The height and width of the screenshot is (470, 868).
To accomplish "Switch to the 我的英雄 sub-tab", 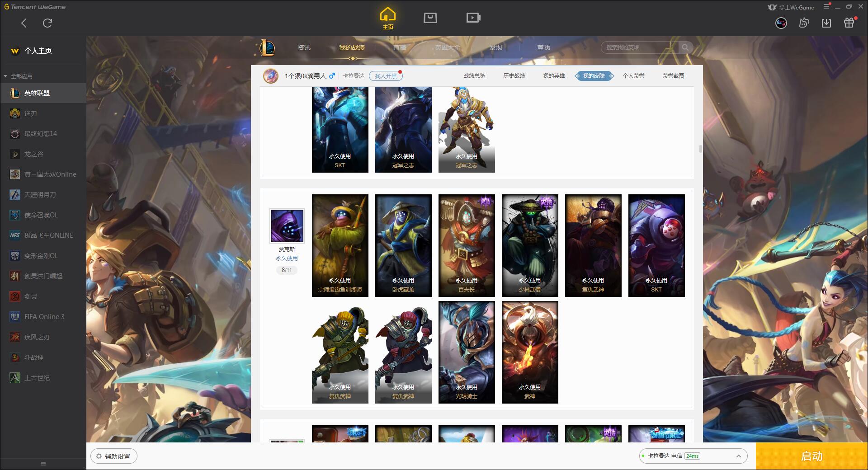I will click(x=554, y=76).
